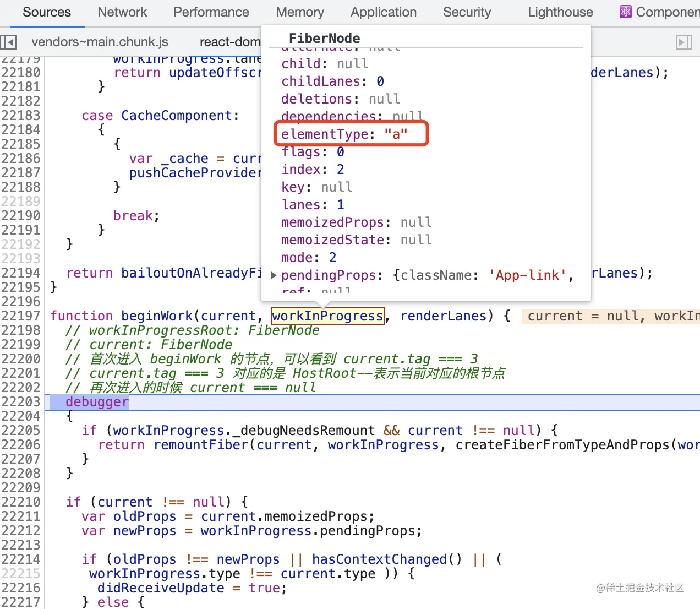Image resolution: width=700 pixels, height=609 pixels.
Task: Click 'current = null' inline value hint
Action: [583, 316]
